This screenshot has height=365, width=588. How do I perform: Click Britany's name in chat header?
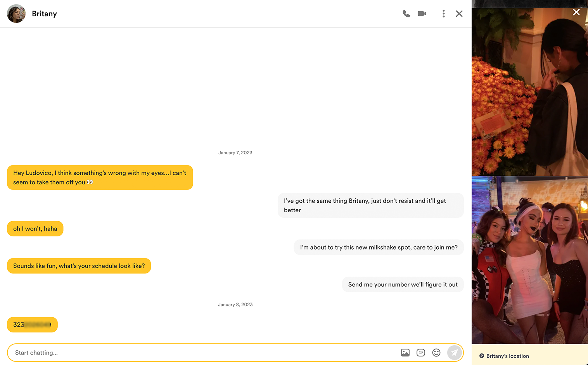[x=44, y=14]
